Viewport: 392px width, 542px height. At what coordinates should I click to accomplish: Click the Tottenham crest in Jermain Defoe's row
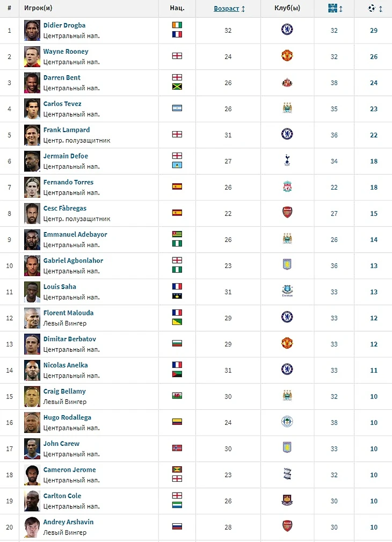click(x=287, y=161)
